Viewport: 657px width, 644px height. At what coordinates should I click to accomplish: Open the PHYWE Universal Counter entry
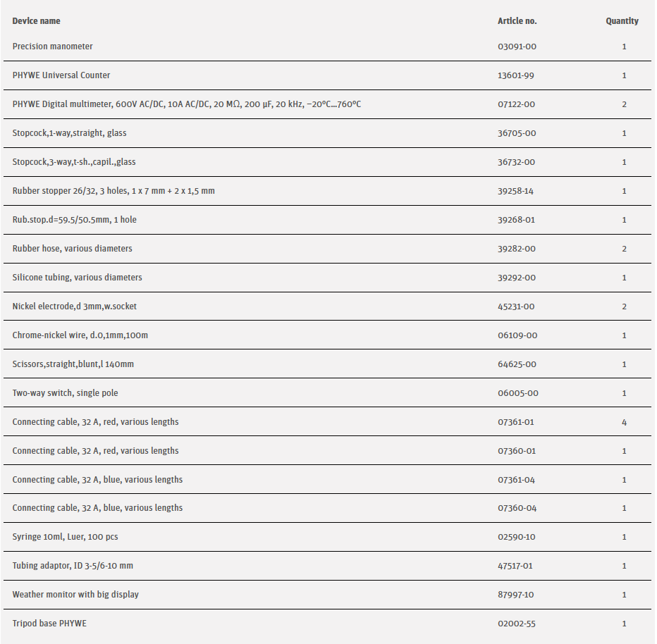(x=61, y=75)
